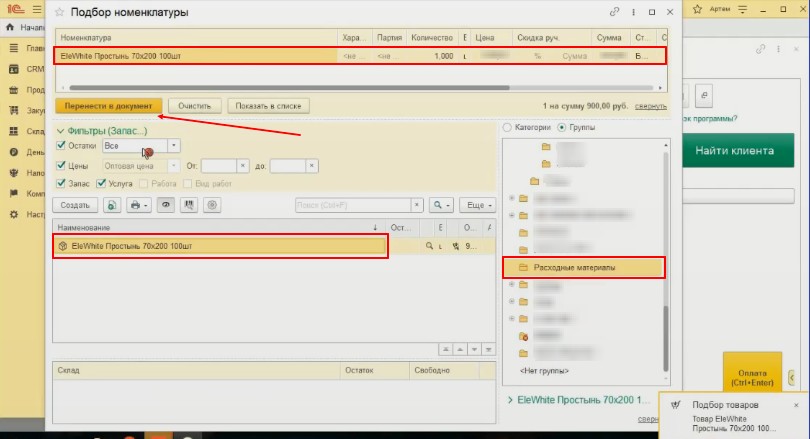This screenshot has height=439, width=810.
Task: Click the magnifier icon in EleWhite list row
Action: click(x=429, y=246)
